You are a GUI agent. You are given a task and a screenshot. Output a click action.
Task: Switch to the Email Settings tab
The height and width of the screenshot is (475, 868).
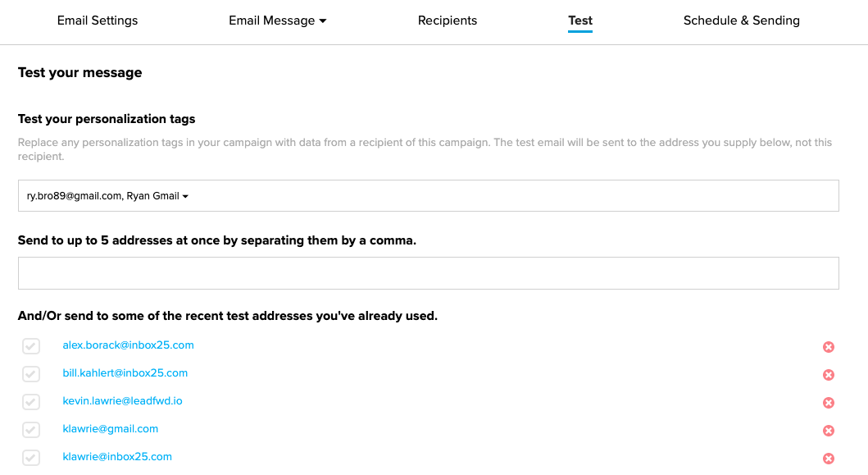98,21
